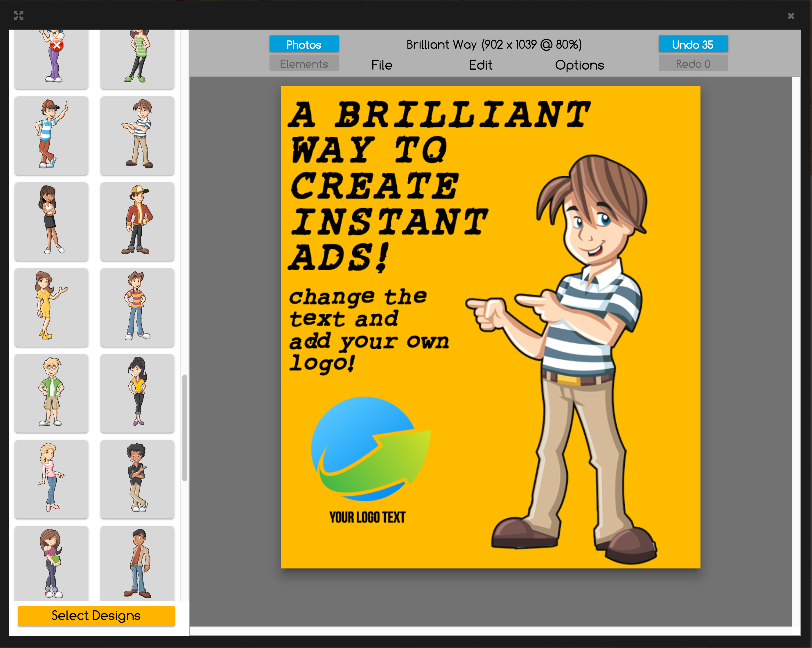Pick the blonde boy with glasses character
This screenshot has height=648, width=812.
[x=52, y=393]
